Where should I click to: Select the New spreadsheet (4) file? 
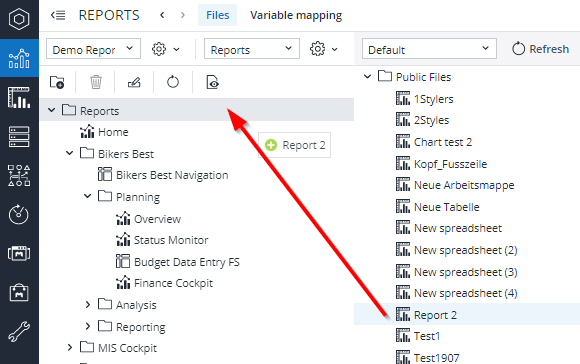[466, 293]
